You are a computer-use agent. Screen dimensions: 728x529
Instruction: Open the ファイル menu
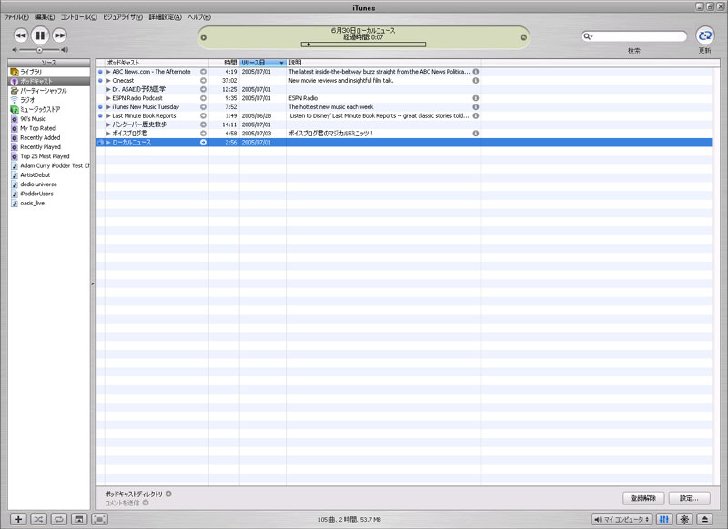click(16, 17)
